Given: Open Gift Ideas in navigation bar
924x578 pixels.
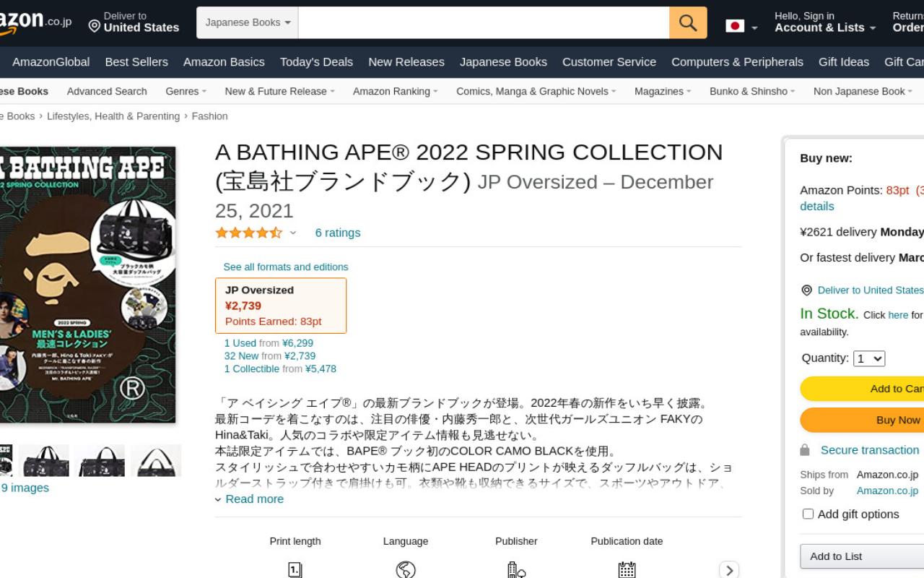Looking at the screenshot, I should coord(844,62).
